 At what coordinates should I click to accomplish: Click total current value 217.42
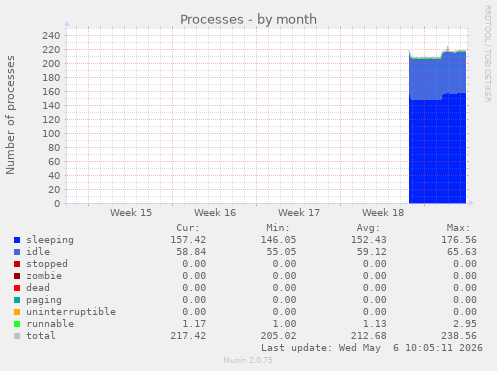188,336
